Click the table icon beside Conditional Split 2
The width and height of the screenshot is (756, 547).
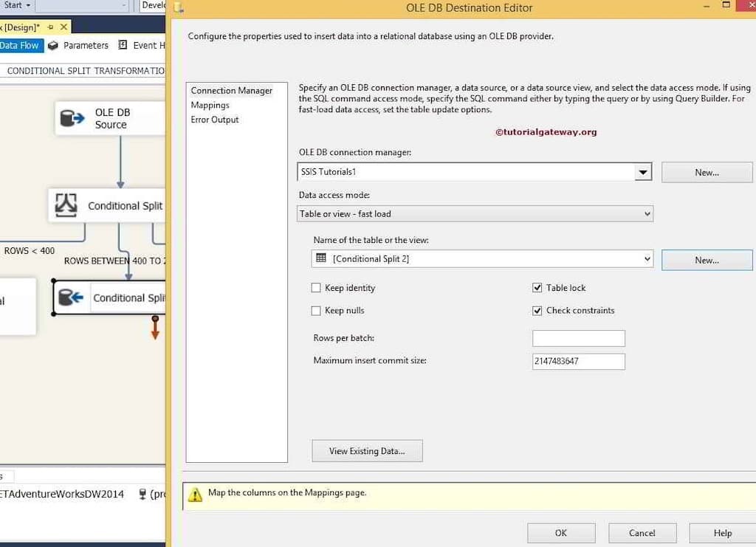[x=321, y=258]
